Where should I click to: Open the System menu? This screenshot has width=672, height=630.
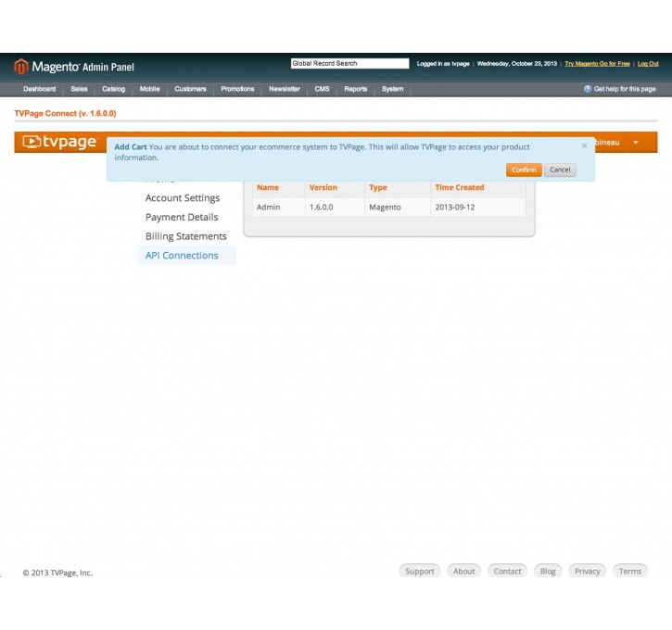[x=393, y=89]
